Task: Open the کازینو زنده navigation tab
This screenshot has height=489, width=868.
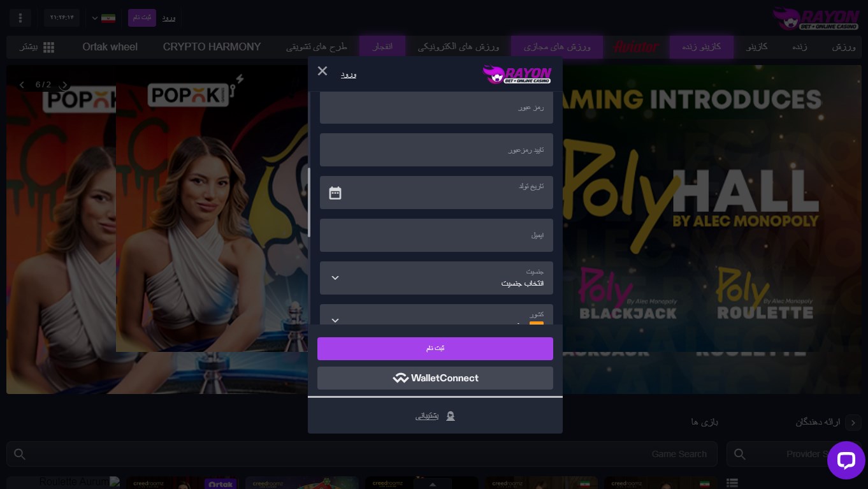Action: 701,47
